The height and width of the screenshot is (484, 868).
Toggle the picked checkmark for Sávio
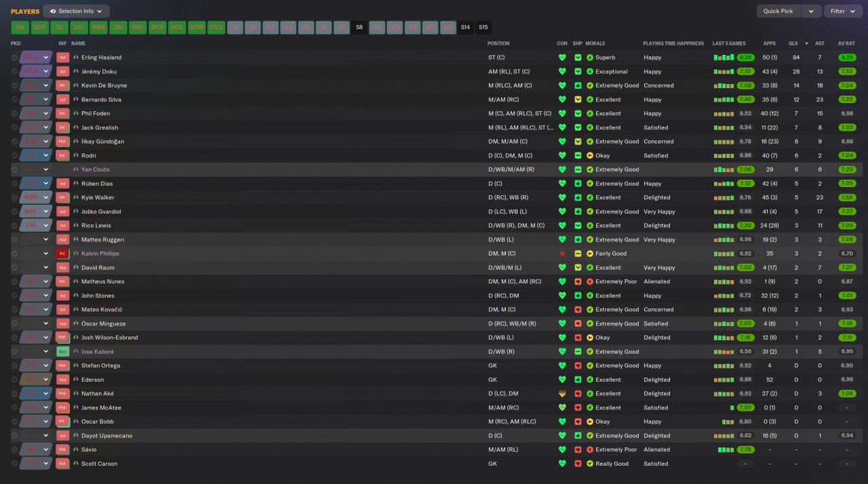14,449
